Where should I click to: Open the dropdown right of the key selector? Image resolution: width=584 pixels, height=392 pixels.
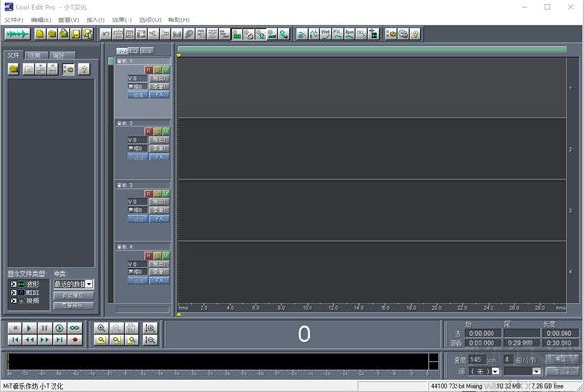536,371
